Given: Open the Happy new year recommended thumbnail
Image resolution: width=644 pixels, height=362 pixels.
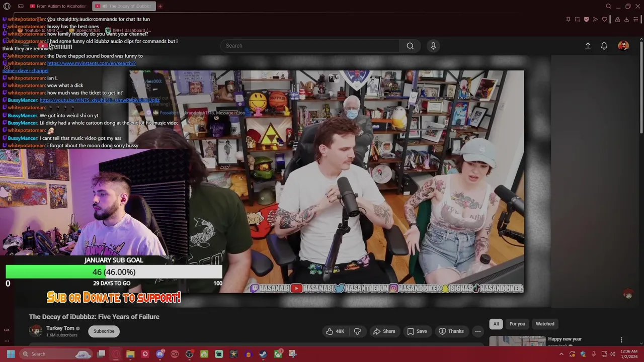Looking at the screenshot, I should click(517, 341).
